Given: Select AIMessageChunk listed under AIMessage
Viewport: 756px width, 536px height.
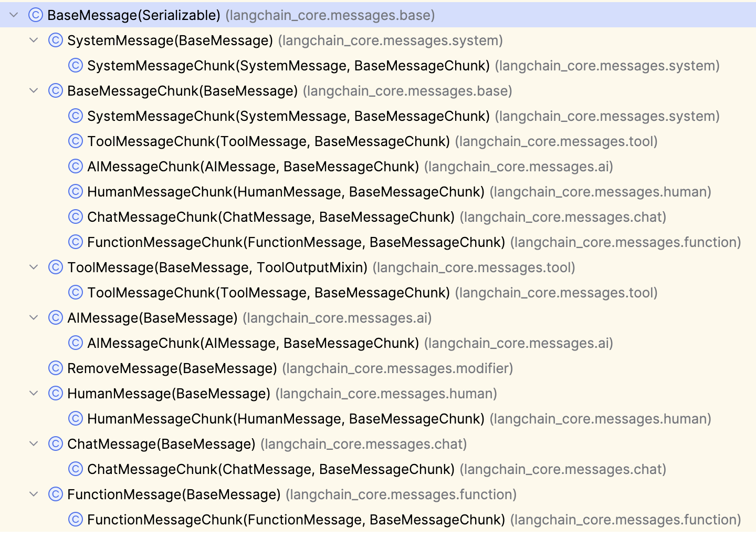Looking at the screenshot, I should [253, 343].
